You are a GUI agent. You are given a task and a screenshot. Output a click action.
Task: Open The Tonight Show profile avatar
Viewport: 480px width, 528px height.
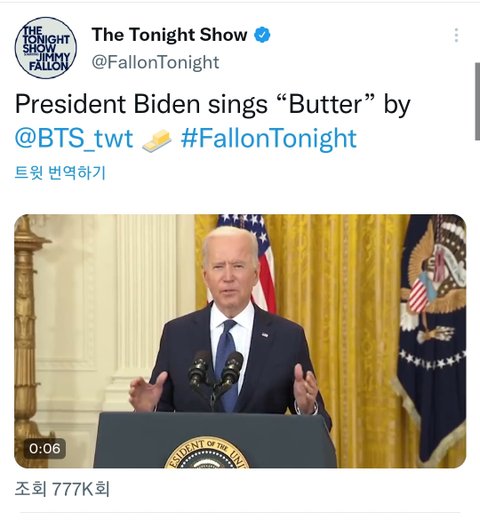(x=46, y=48)
